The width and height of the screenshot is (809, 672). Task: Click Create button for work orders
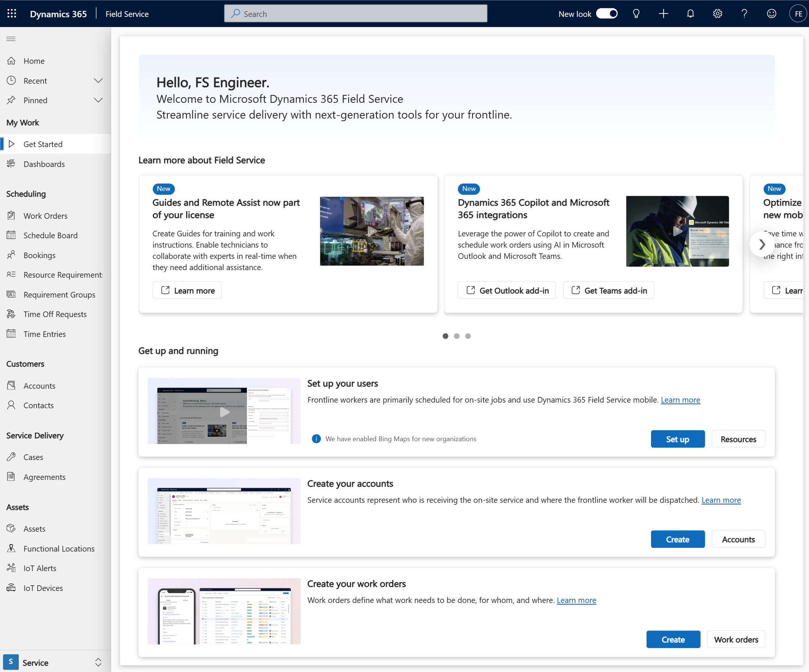pyautogui.click(x=672, y=639)
